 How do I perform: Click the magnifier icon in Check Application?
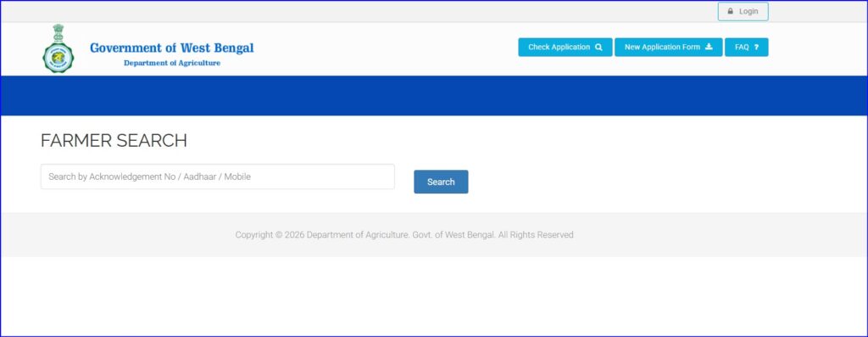click(x=598, y=48)
